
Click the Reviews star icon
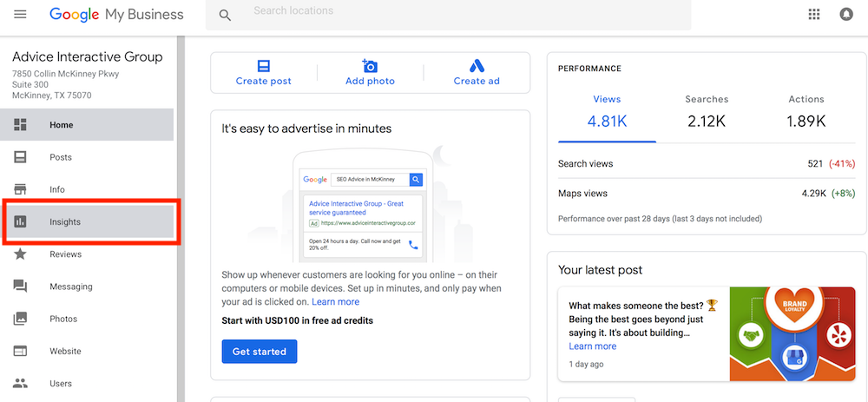click(x=20, y=254)
